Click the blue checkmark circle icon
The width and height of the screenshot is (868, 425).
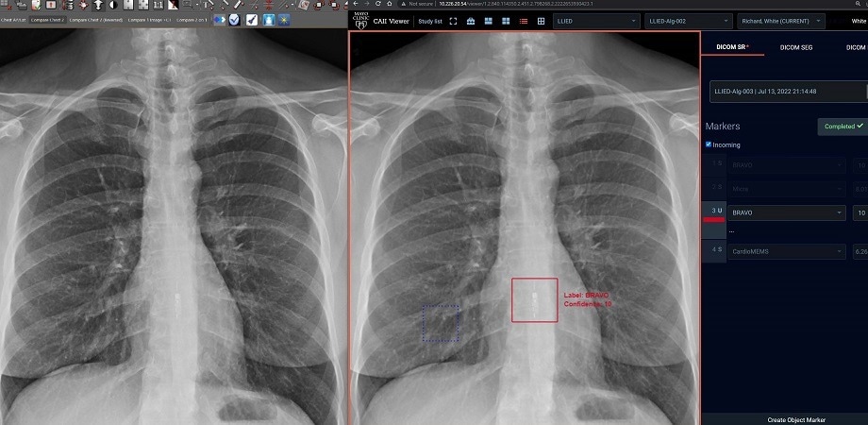click(234, 20)
